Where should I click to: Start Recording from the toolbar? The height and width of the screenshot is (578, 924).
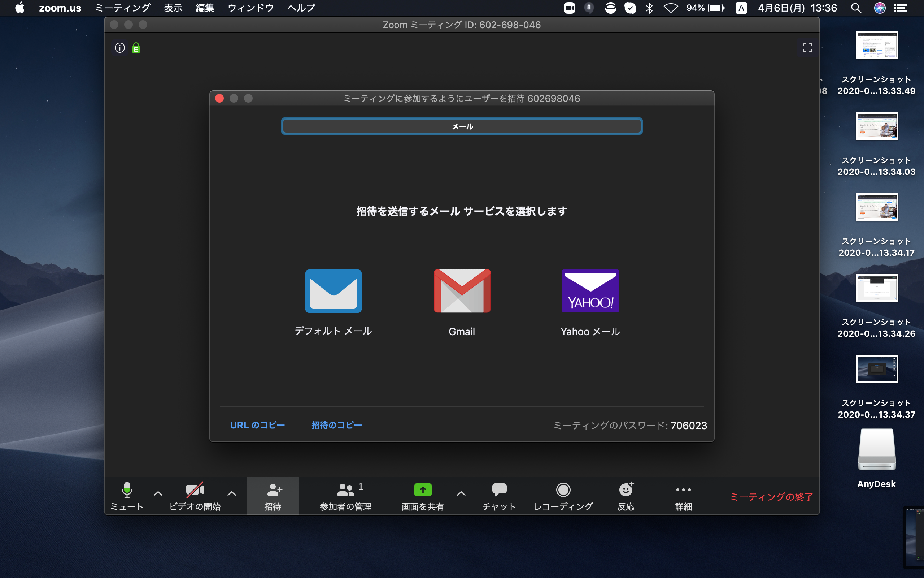(563, 496)
